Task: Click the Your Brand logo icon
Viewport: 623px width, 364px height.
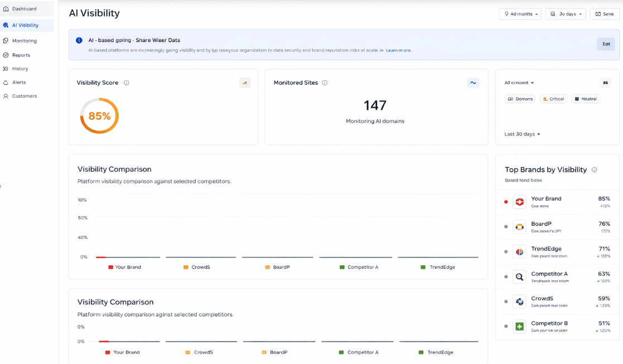Action: 519,202
